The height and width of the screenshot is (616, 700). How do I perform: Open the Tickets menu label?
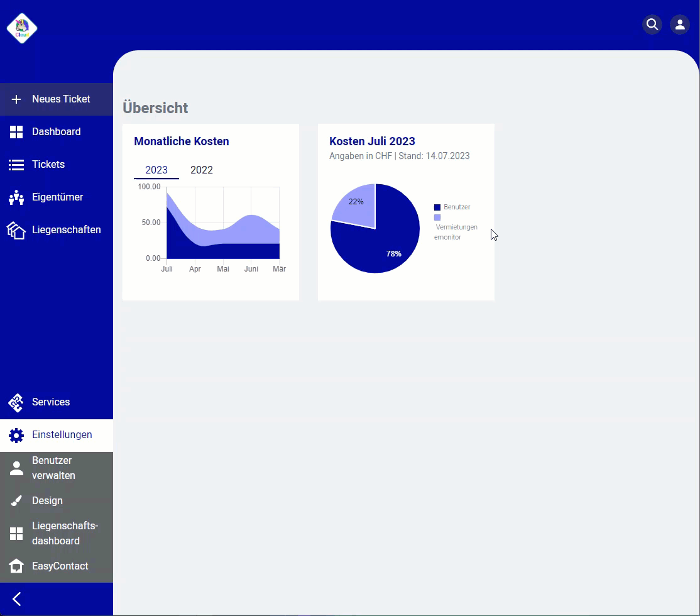coord(48,165)
